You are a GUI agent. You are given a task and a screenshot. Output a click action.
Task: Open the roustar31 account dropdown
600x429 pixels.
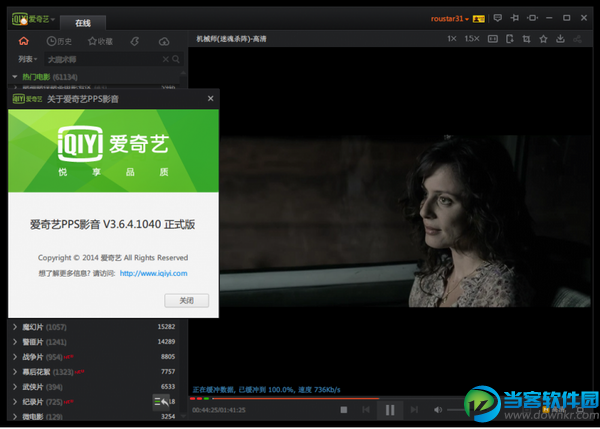point(450,18)
